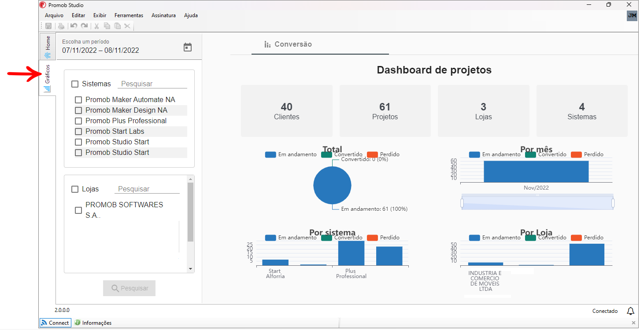Click the Pesquisar search button
The height and width of the screenshot is (330, 644).
(129, 288)
